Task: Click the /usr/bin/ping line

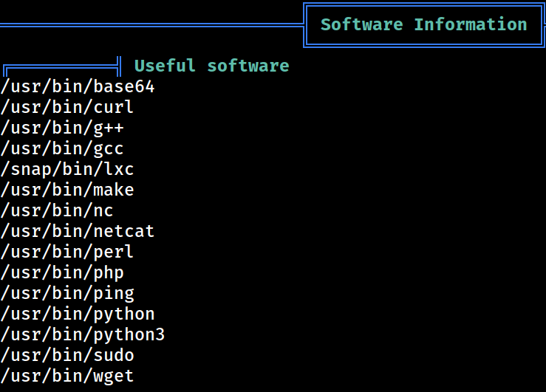Action: (67, 293)
